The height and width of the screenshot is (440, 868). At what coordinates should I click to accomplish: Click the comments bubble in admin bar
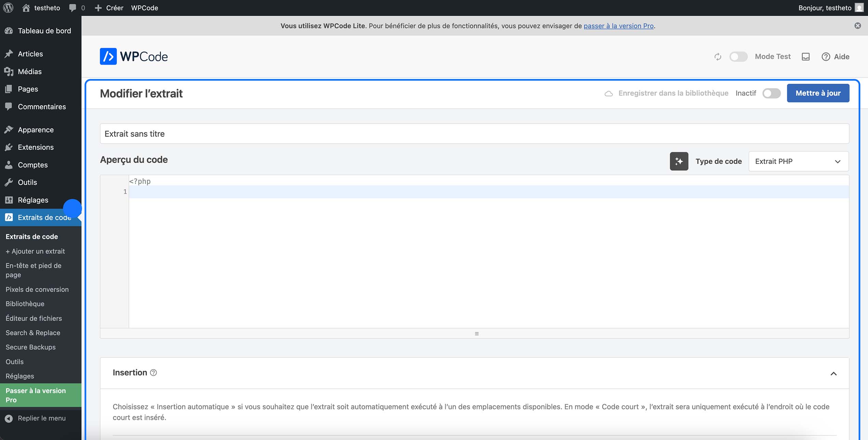coord(72,8)
